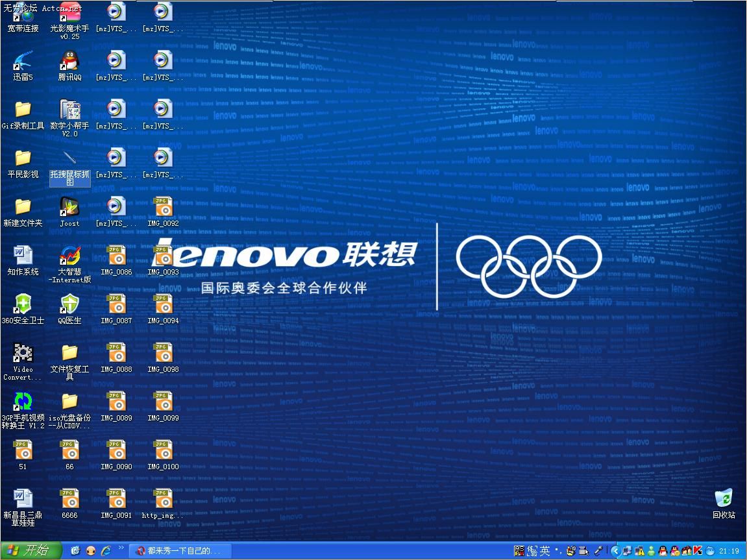Select the QQ医生 shield icon

69,309
